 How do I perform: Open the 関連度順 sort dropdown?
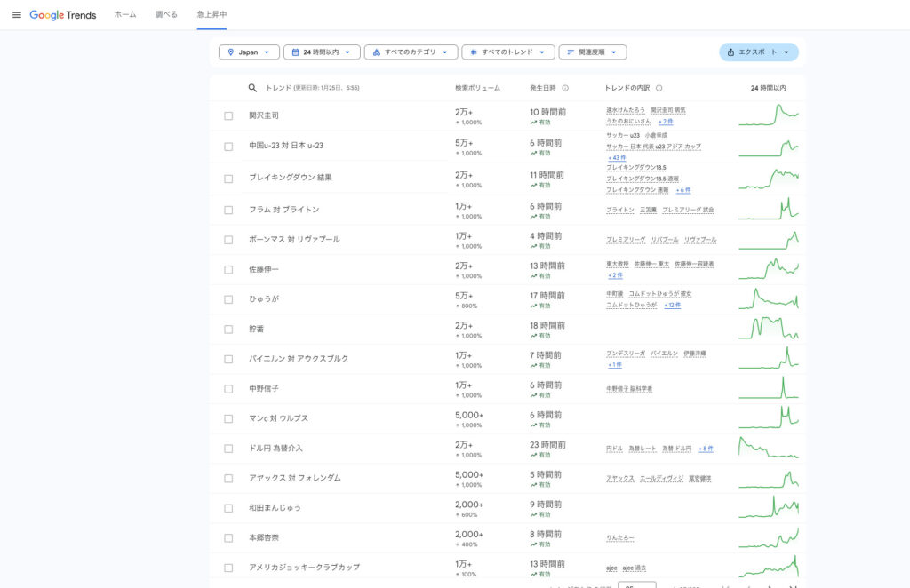[x=593, y=52]
